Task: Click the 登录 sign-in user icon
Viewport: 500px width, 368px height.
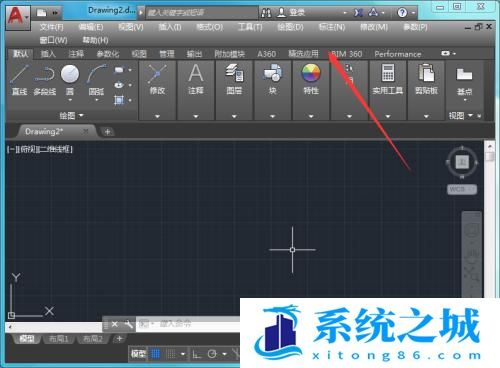Action: (282, 13)
